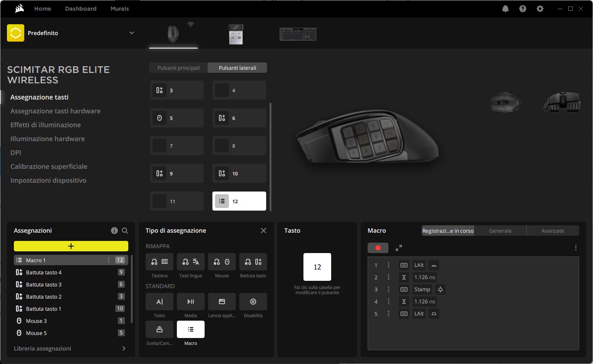Screen dimensions: 593x364
Task: Expand the Predefinito profile dropdown
Action: [x=132, y=33]
